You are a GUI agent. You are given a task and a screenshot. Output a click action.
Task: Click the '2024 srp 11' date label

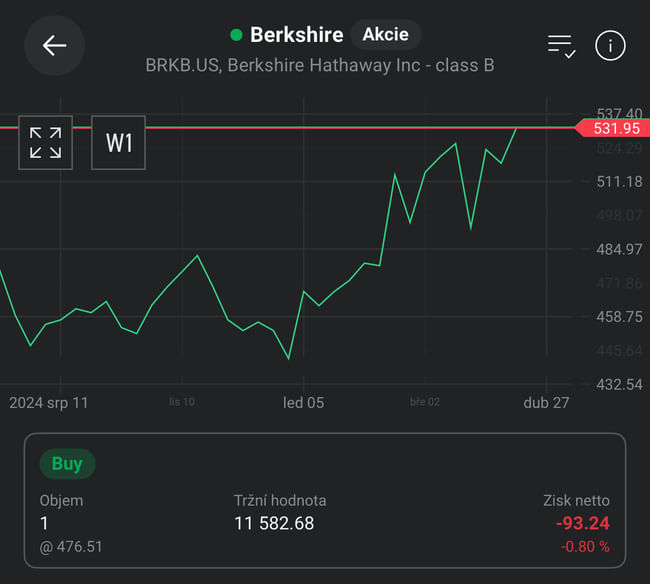49,402
